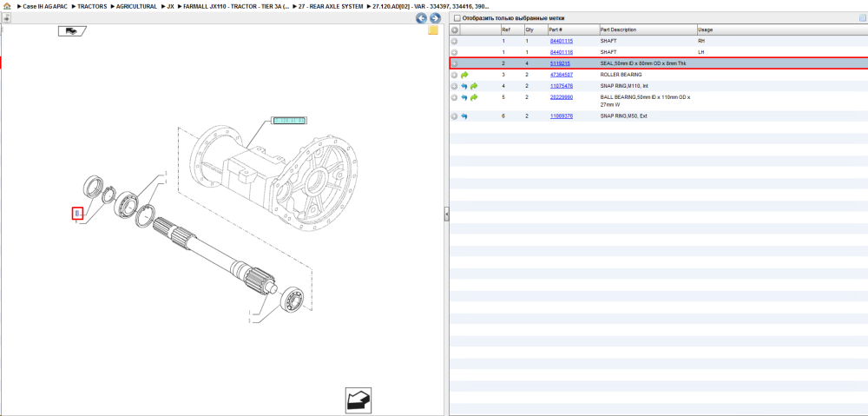Open part number link 11075476
Image resolution: width=868 pixels, height=416 pixels.
pyautogui.click(x=562, y=86)
